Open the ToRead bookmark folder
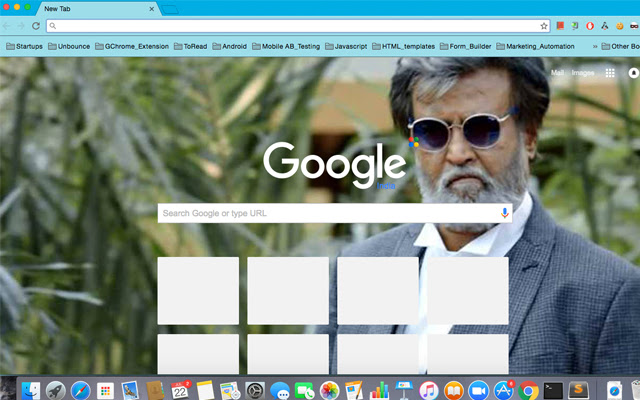 [x=191, y=47]
